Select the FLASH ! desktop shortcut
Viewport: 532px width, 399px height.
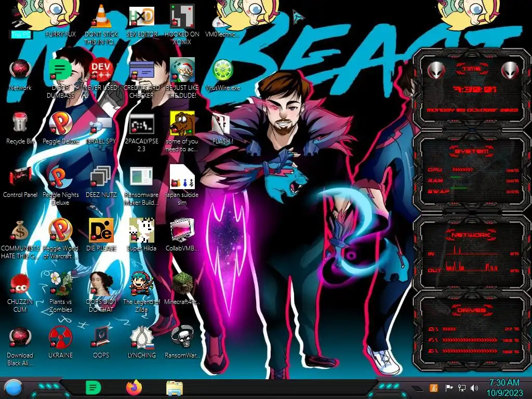click(x=222, y=124)
